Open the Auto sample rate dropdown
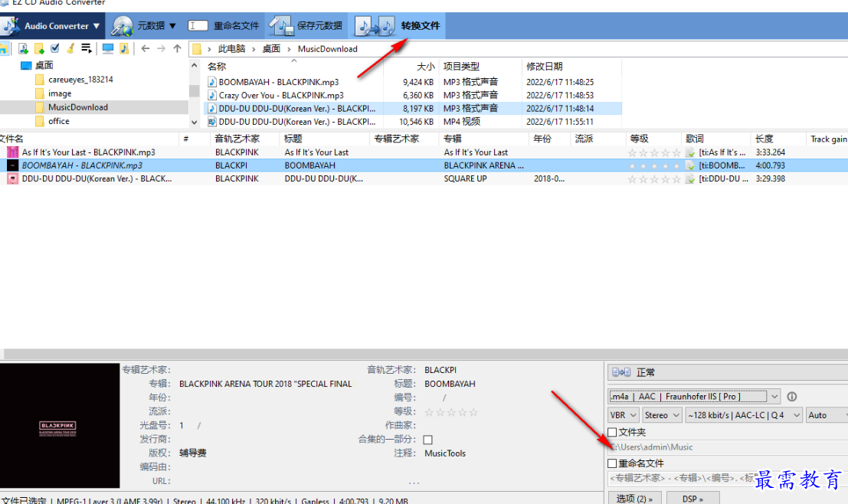This screenshot has width=848, height=504. (827, 415)
